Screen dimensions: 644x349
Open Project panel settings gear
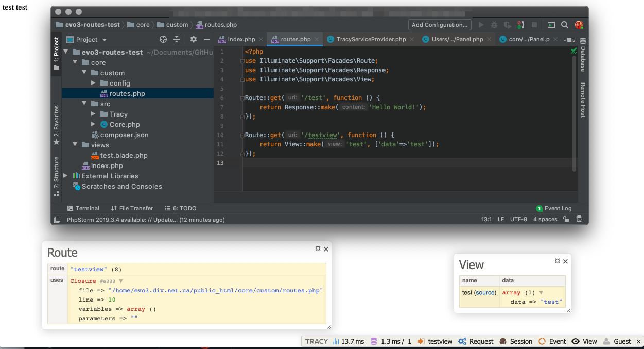click(194, 39)
